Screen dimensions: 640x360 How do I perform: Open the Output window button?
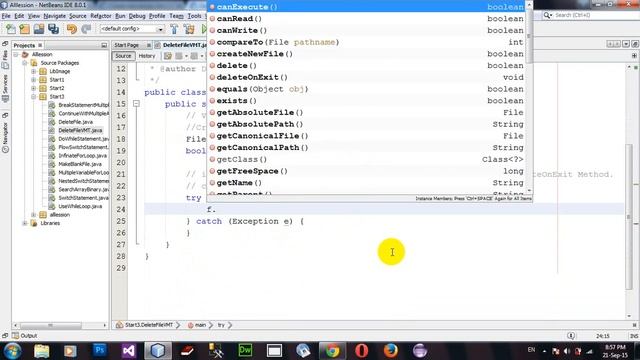click(x=24, y=336)
